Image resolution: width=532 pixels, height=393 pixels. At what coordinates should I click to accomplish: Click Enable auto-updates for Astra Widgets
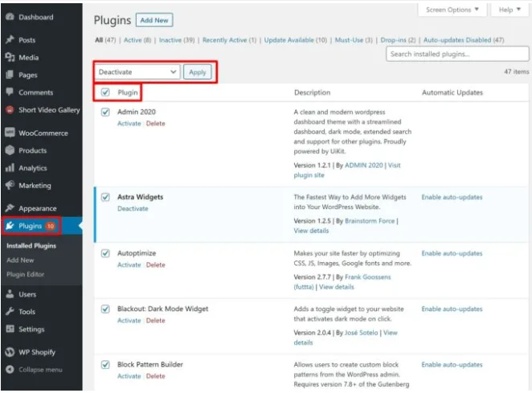pyautogui.click(x=452, y=197)
